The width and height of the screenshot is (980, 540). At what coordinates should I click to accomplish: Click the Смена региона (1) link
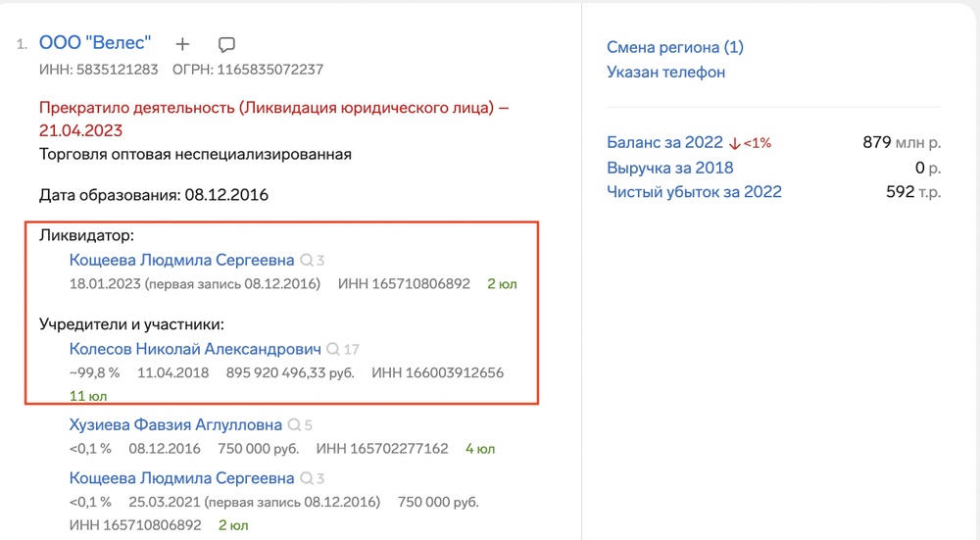[x=675, y=47]
